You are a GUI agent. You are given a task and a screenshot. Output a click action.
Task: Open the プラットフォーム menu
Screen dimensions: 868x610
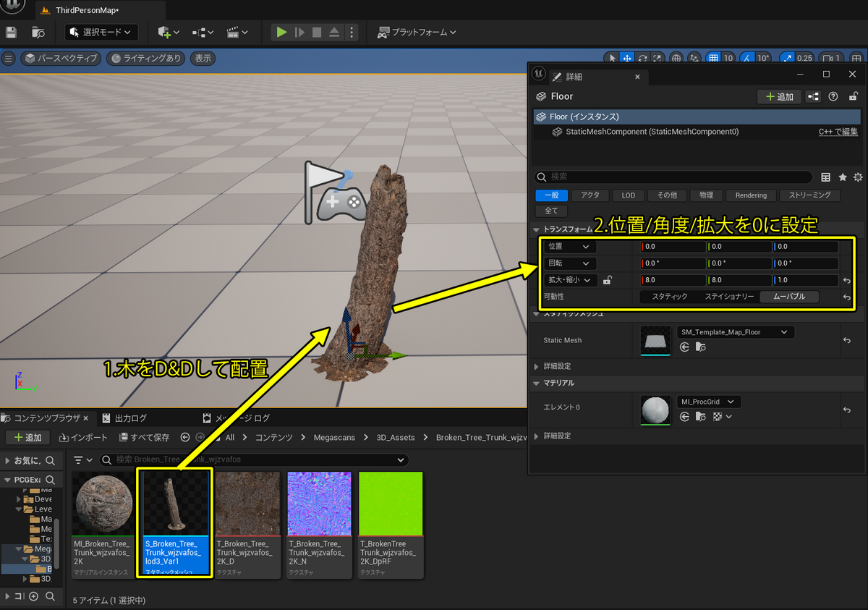click(x=417, y=33)
